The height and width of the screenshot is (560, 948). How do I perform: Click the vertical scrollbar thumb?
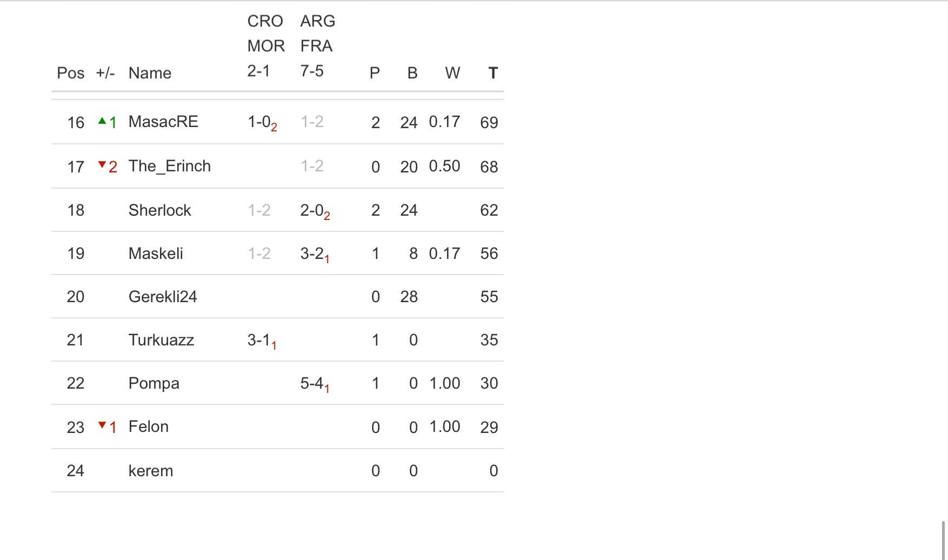(x=944, y=540)
